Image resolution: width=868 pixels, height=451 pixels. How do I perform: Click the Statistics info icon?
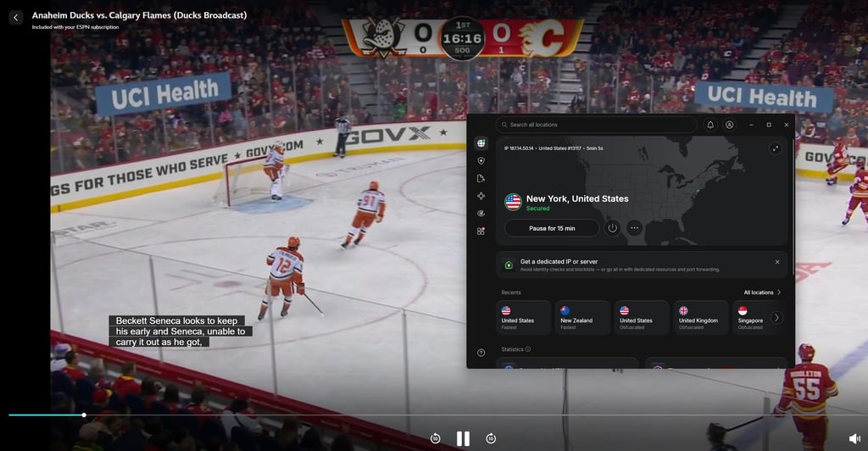(528, 350)
